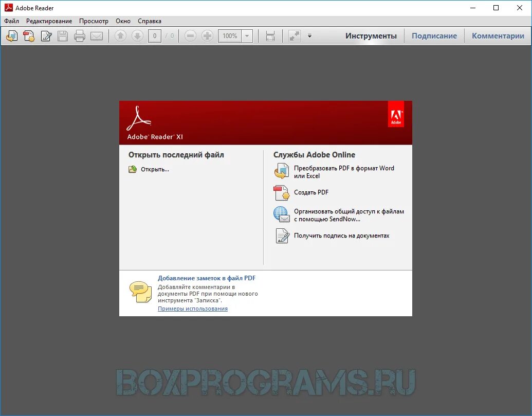Click the Send email envelope icon

(x=97, y=36)
